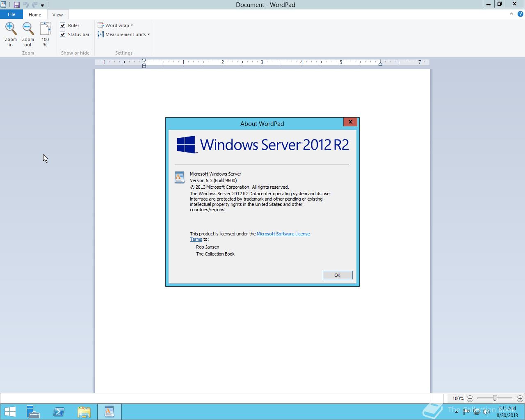The height and width of the screenshot is (420, 525).
Task: Click the Undo arrow in quick access toolbar
Action: click(x=26, y=5)
